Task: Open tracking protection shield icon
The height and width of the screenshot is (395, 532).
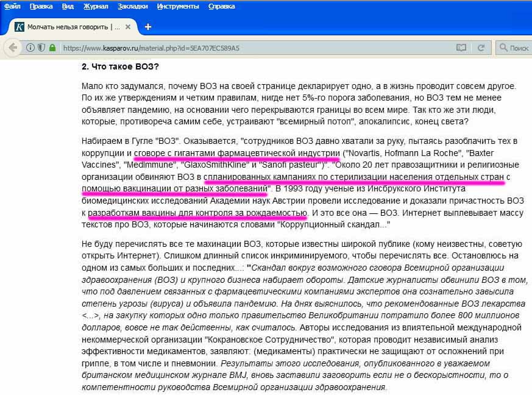Action: (41, 48)
